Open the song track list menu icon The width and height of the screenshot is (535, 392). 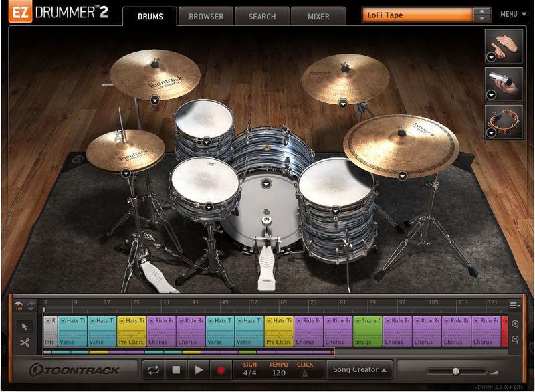(514, 305)
